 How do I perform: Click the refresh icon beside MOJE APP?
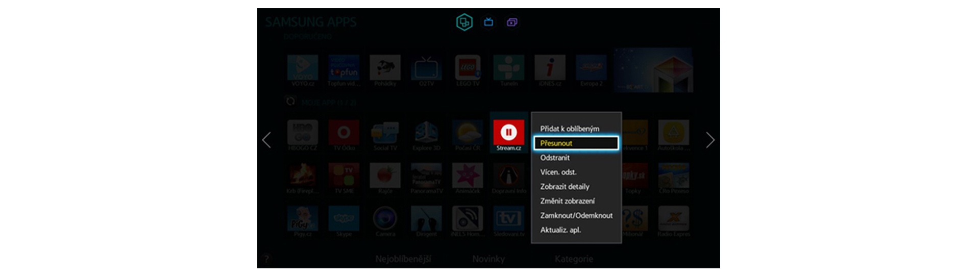(x=290, y=101)
